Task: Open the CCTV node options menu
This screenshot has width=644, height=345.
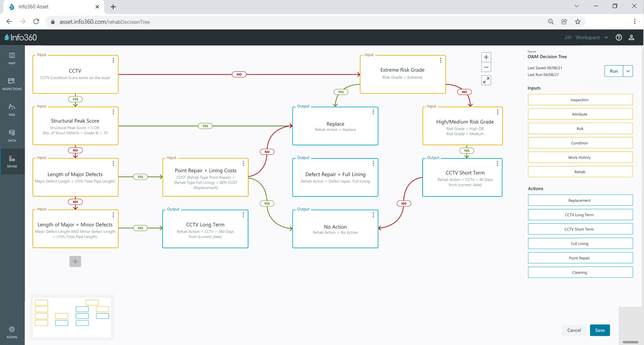Action: coord(113,61)
